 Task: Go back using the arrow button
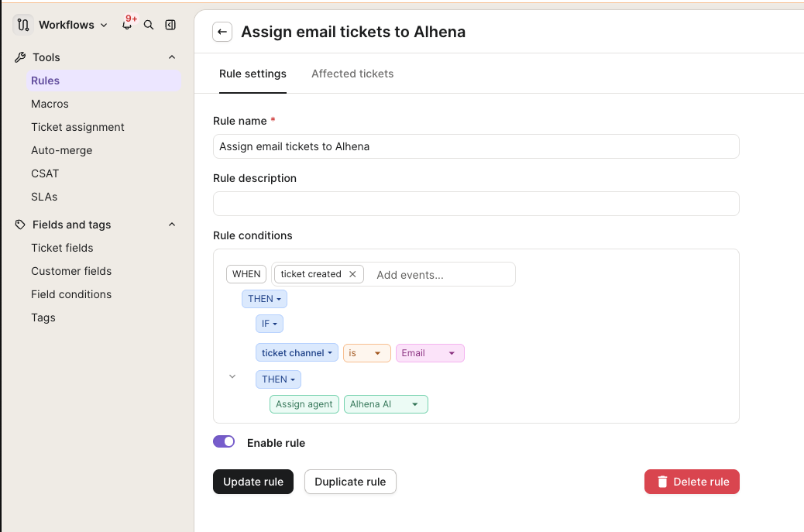[222, 32]
